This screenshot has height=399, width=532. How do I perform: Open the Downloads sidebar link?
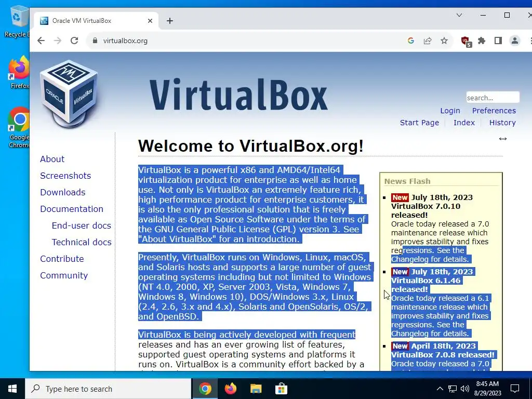click(x=63, y=192)
